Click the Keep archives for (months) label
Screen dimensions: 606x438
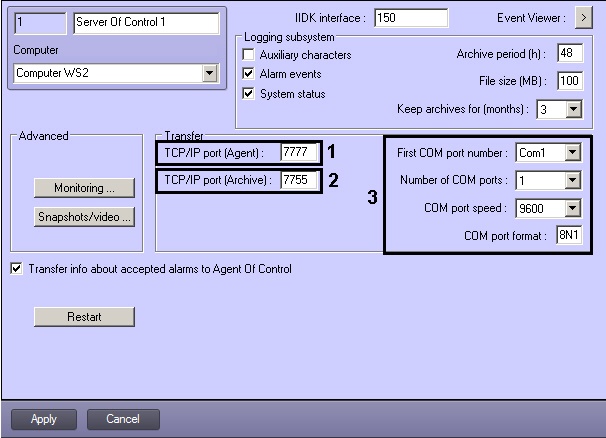[463, 109]
